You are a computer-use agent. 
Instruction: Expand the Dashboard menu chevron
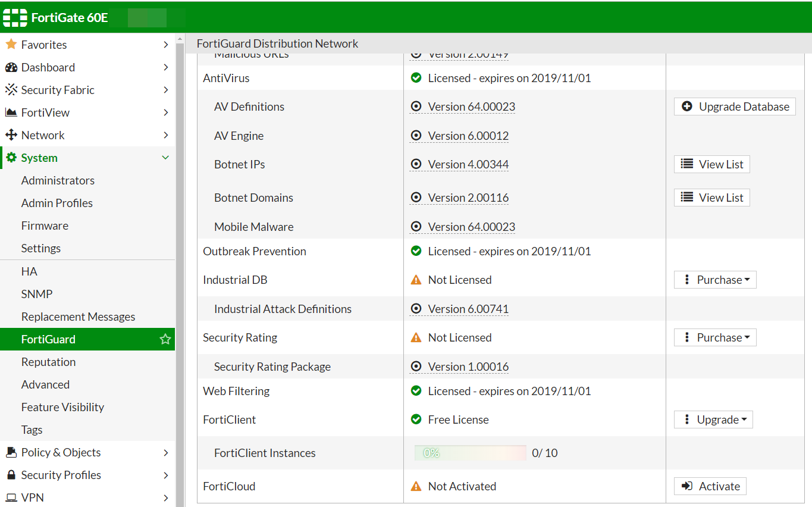pos(166,67)
